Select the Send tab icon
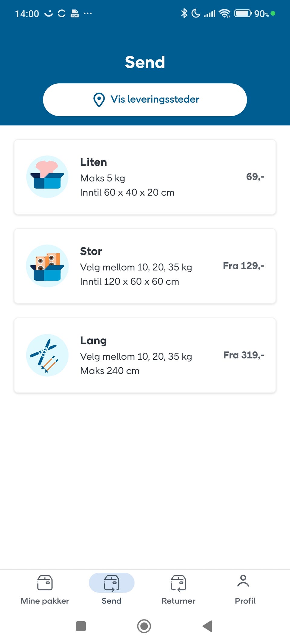290x644 pixels. (111, 583)
